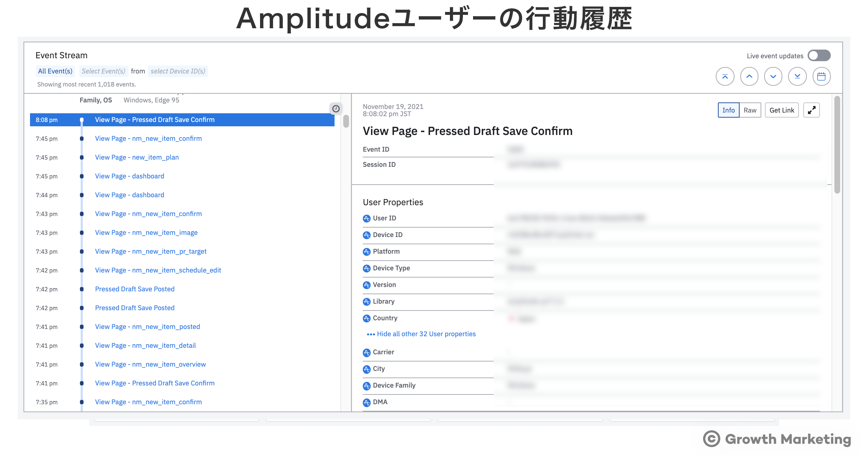Switch to the Info tab
The width and height of the screenshot is (868, 456).
(x=728, y=110)
